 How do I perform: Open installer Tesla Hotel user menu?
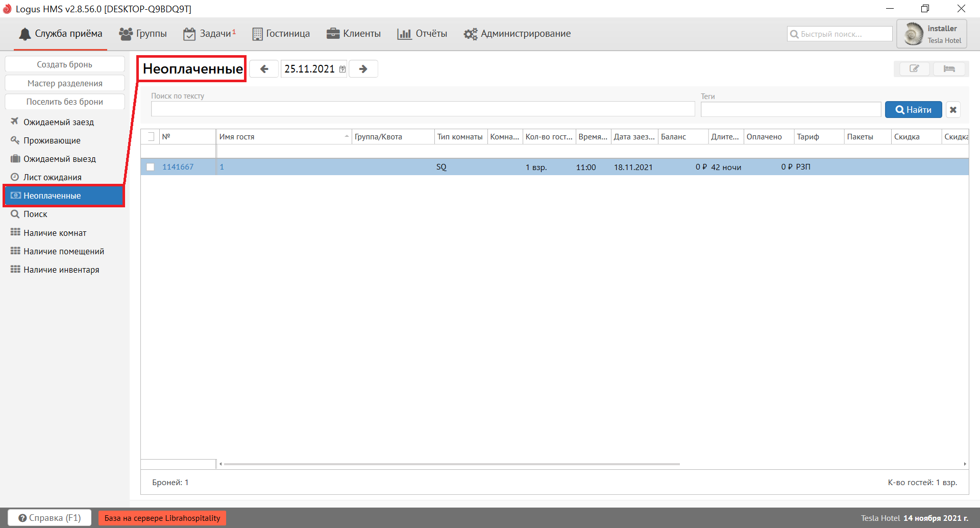click(932, 34)
